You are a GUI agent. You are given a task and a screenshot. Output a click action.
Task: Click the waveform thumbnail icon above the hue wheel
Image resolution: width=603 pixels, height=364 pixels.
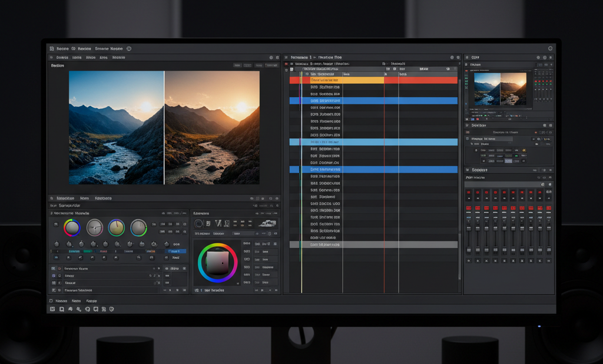tap(268, 223)
